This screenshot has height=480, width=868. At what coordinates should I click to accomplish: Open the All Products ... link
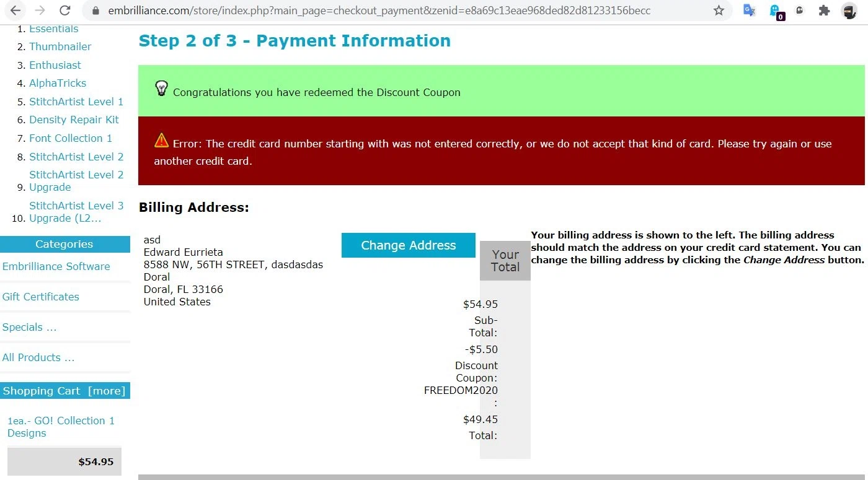click(x=38, y=357)
